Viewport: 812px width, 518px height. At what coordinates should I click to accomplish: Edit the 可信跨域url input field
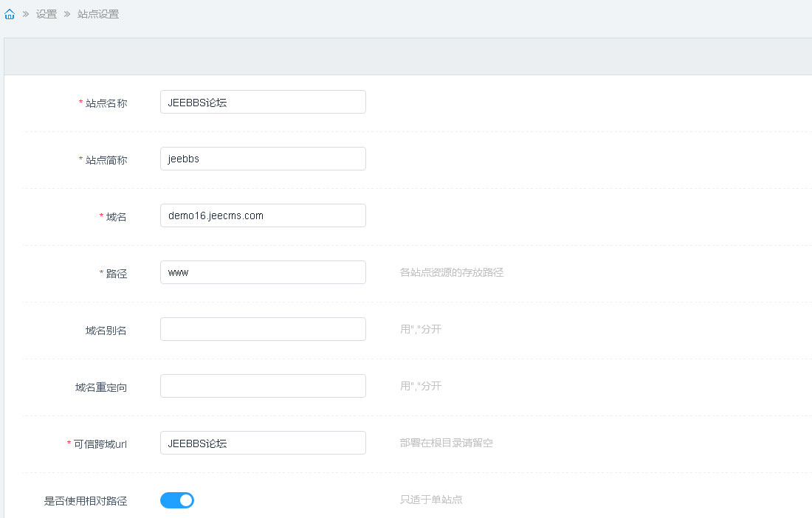(x=263, y=443)
